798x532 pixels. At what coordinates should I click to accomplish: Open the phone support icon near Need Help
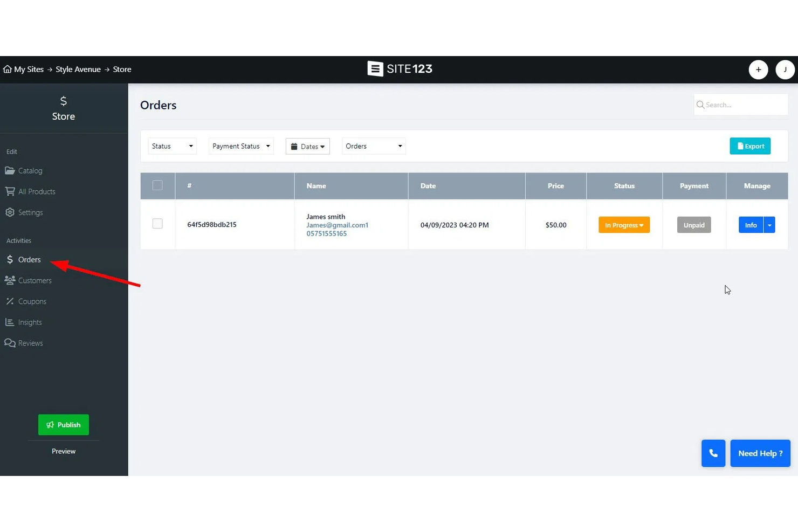pyautogui.click(x=713, y=453)
